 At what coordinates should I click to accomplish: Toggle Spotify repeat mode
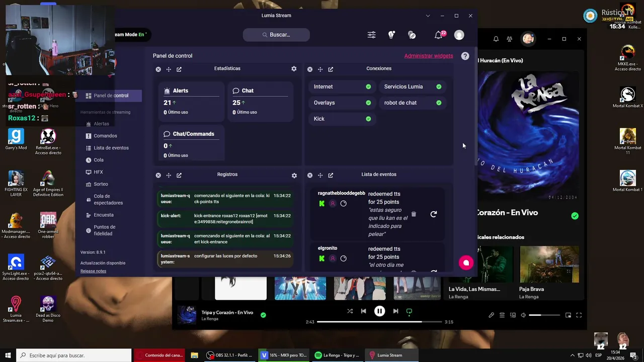(409, 311)
